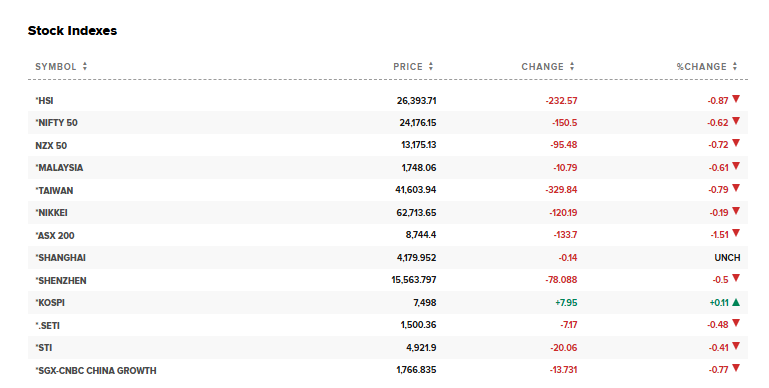Click NIFTY 50 change value -150.5

click(564, 123)
